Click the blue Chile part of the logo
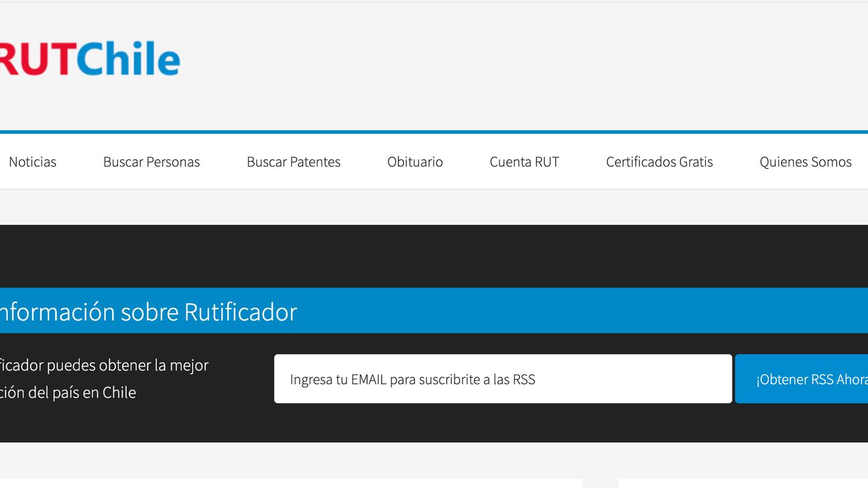 click(x=128, y=60)
